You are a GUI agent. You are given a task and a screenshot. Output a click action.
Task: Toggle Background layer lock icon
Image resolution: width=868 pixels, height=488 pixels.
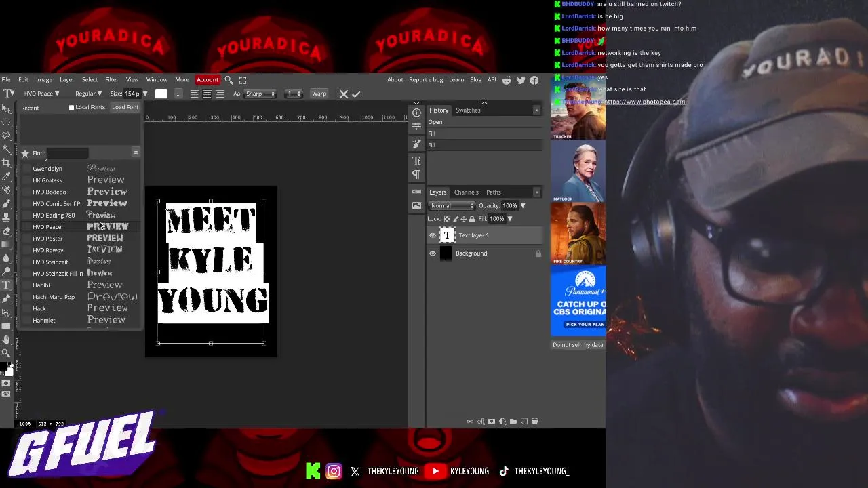pyautogui.click(x=538, y=253)
